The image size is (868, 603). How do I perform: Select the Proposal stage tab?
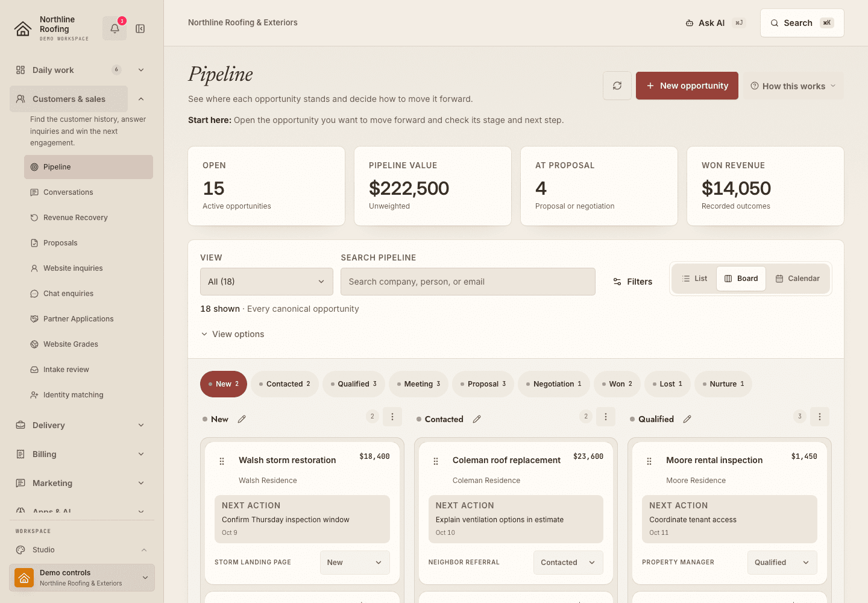coord(483,384)
